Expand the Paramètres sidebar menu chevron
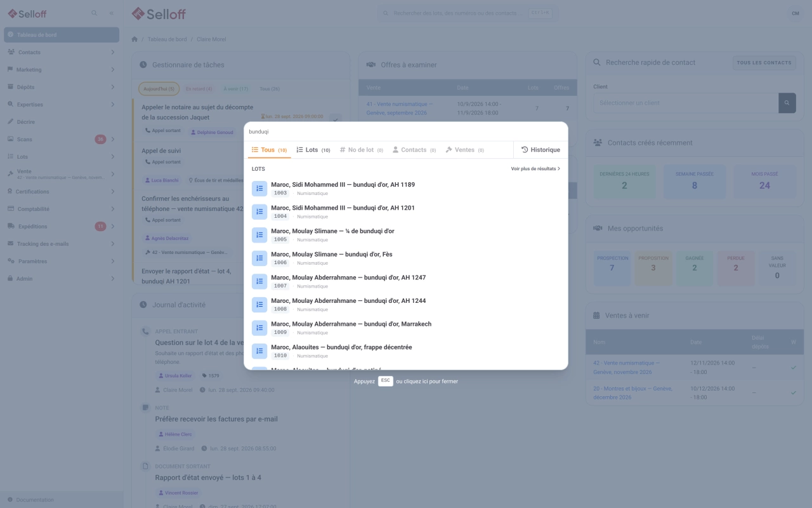Screen dimensions: 812x508 point(112,261)
